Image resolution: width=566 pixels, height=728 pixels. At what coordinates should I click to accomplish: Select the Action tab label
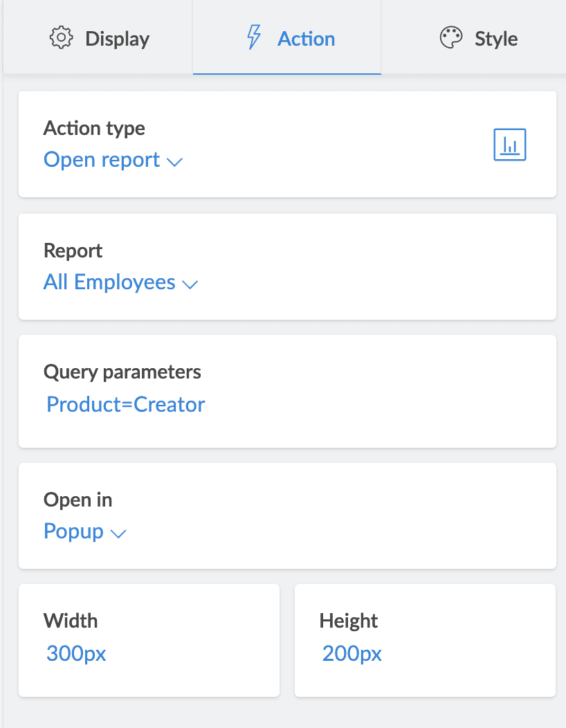[306, 38]
